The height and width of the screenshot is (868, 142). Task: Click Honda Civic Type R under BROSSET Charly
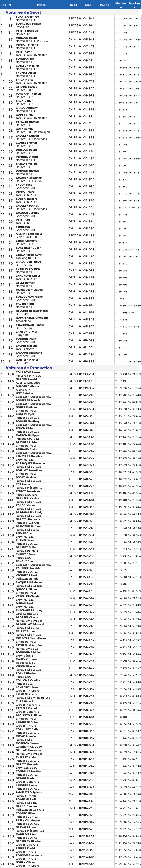pos(29,620)
